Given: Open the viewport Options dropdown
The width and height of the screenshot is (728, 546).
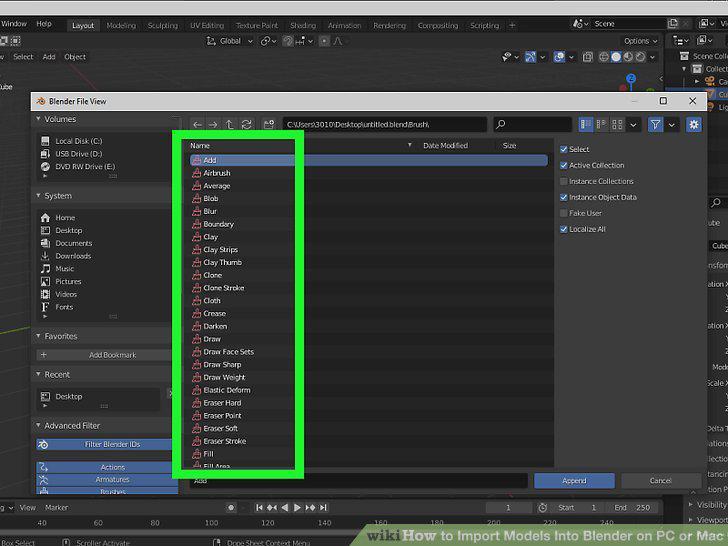Looking at the screenshot, I should pos(640,41).
